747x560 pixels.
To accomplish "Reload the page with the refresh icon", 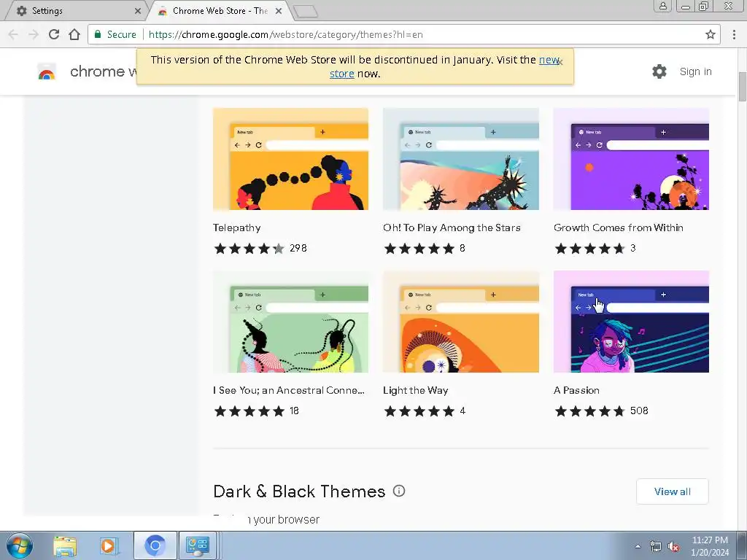I will 54,34.
